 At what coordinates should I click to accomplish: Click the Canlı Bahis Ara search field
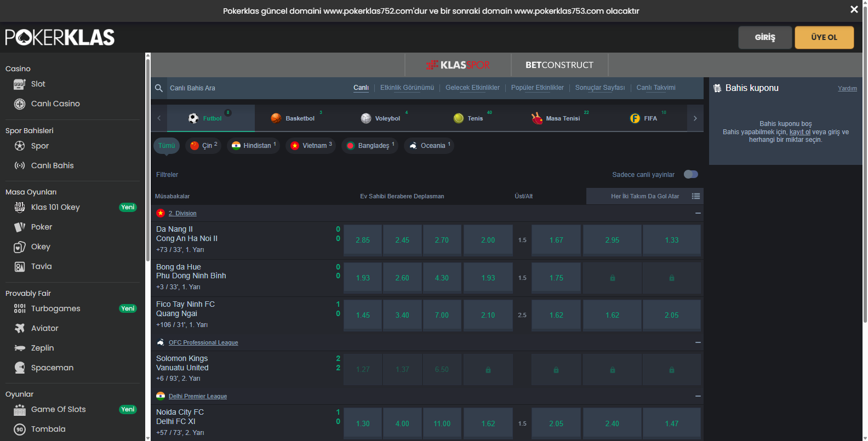252,88
